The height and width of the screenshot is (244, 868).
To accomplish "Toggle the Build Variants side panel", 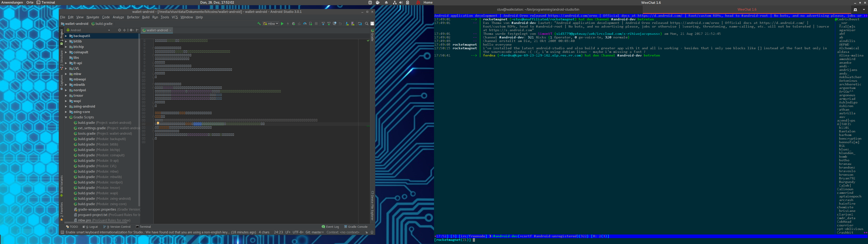I will (62, 186).
